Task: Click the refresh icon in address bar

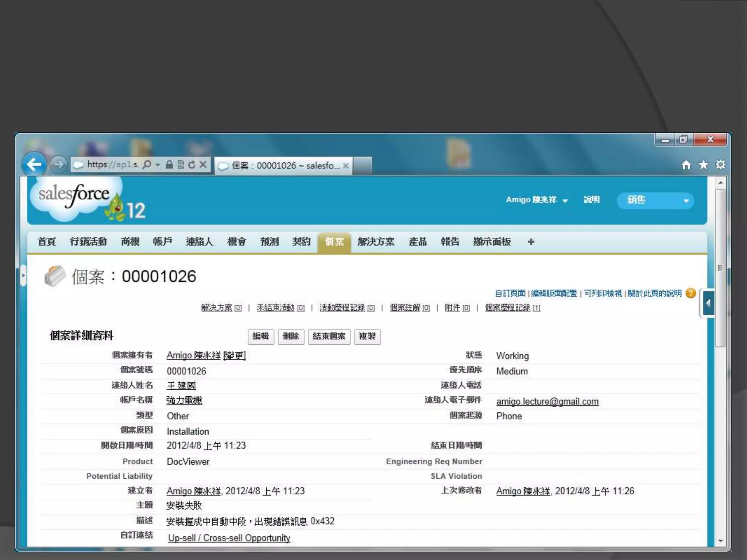Action: (x=192, y=165)
